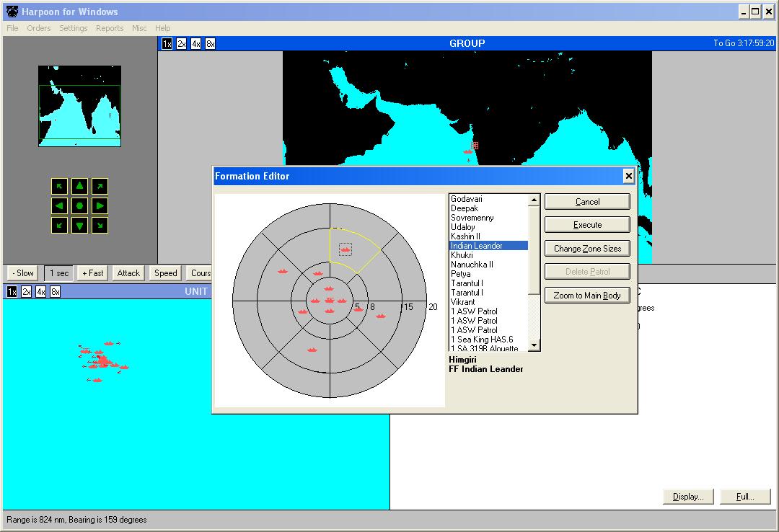The image size is (779, 532).
Task: Close the Formation Editor dialog
Action: pos(628,176)
